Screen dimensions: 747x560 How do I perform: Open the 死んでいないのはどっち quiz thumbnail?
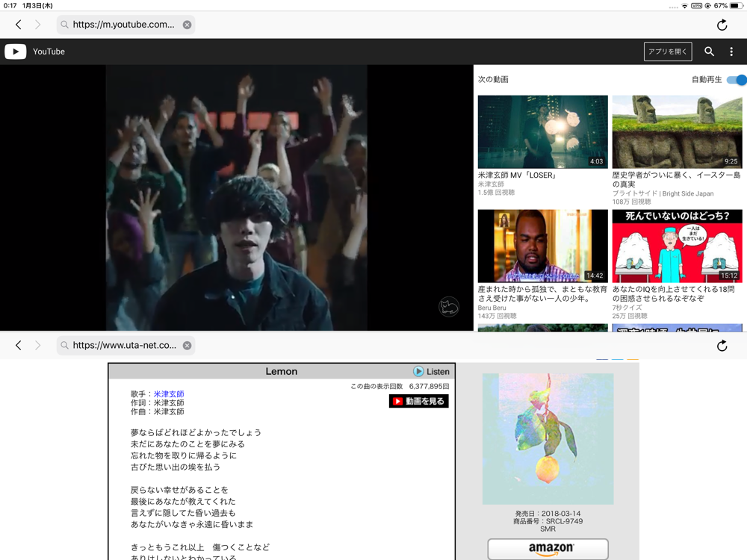click(x=677, y=246)
